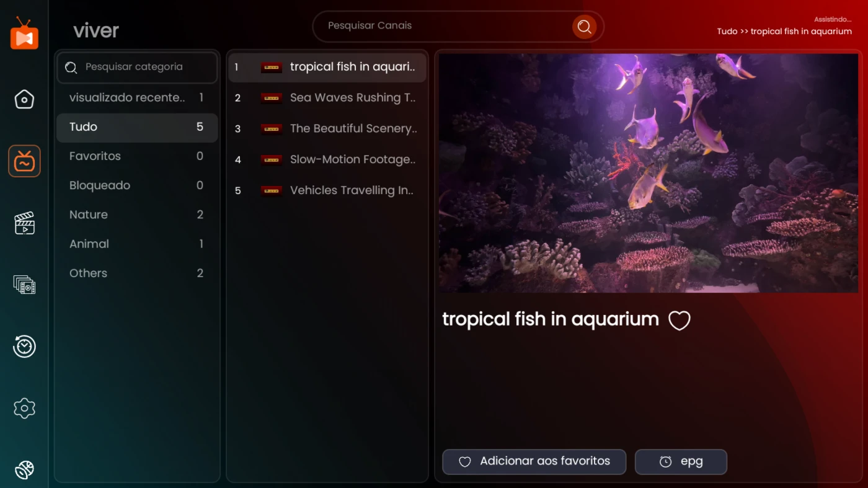Select the Live TV sidebar icon

point(24,161)
